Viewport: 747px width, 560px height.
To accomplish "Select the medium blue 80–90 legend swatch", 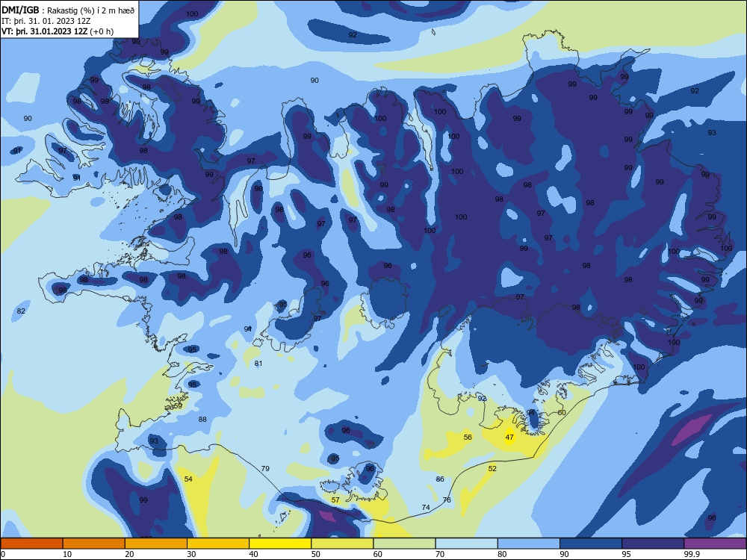I will click(529, 544).
